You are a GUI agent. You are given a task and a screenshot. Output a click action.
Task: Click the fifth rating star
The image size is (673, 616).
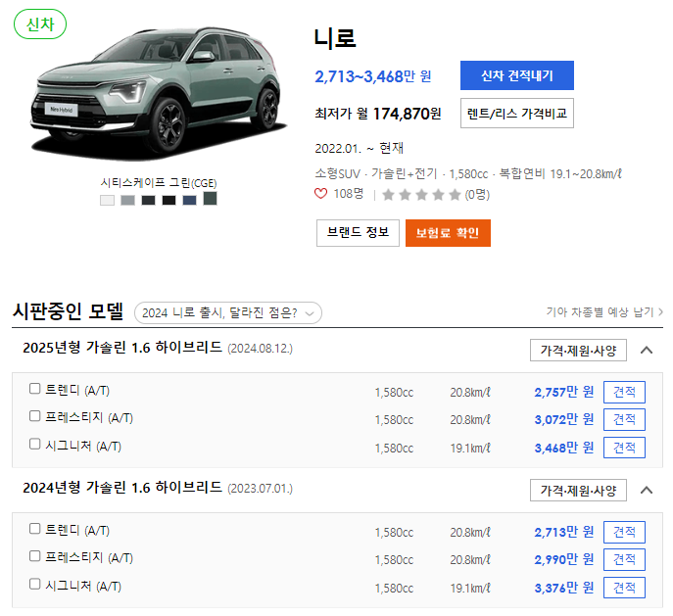click(455, 195)
